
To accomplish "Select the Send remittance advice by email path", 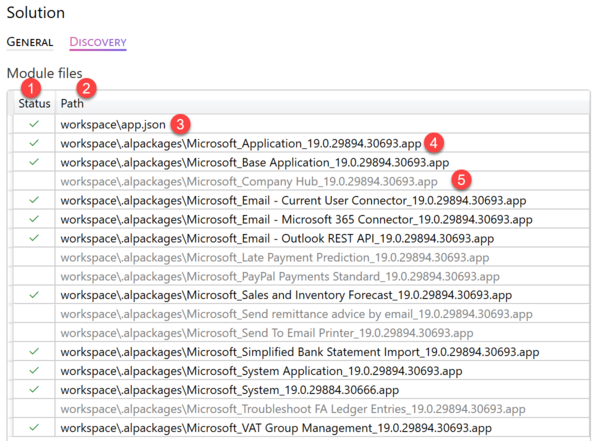I will pyautogui.click(x=296, y=314).
